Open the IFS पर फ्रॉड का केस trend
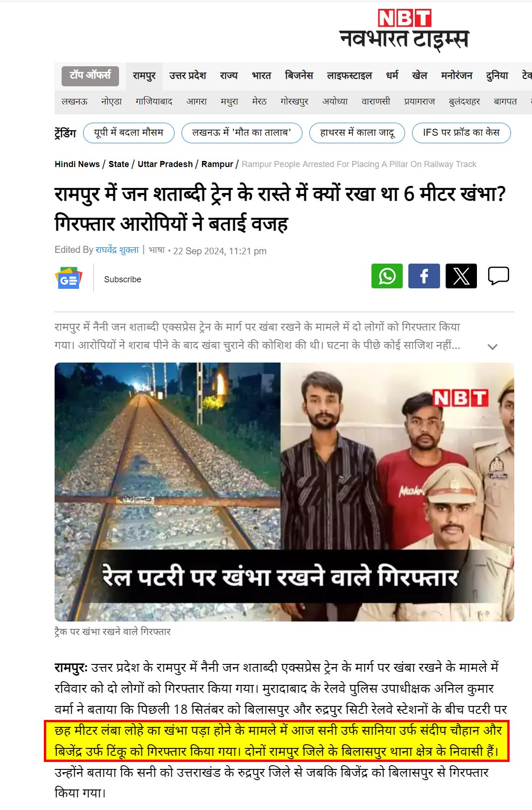The height and width of the screenshot is (810, 532). point(461,133)
